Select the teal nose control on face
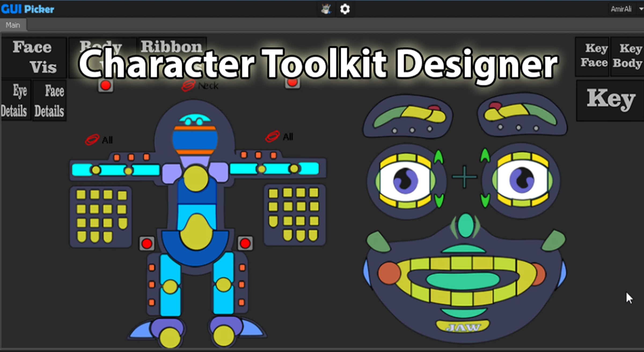Viewport: 644px width, 352px height. 466,225
